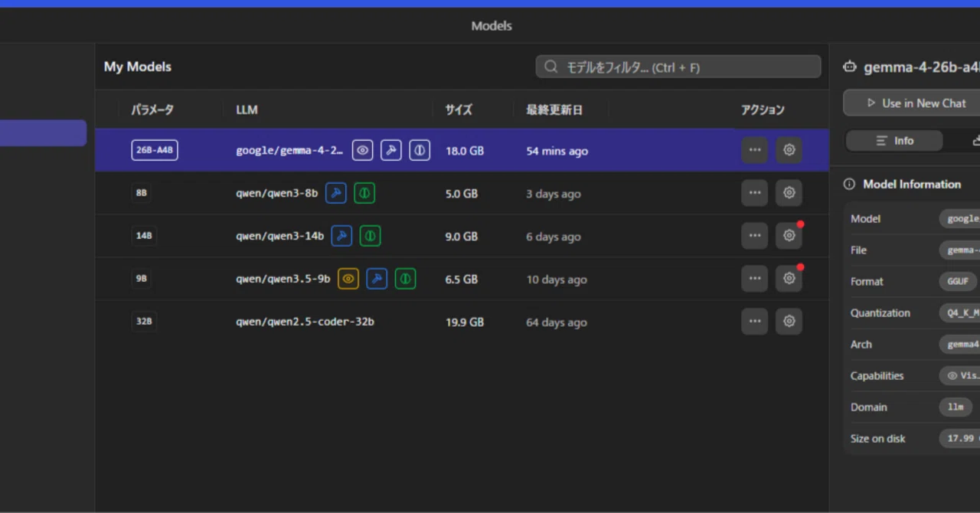
Task: Open settings gear for qwen3-8b
Action: 789,193
